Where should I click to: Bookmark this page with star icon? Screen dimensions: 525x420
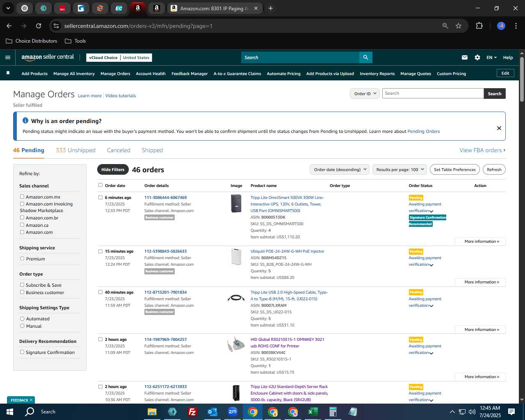[459, 26]
